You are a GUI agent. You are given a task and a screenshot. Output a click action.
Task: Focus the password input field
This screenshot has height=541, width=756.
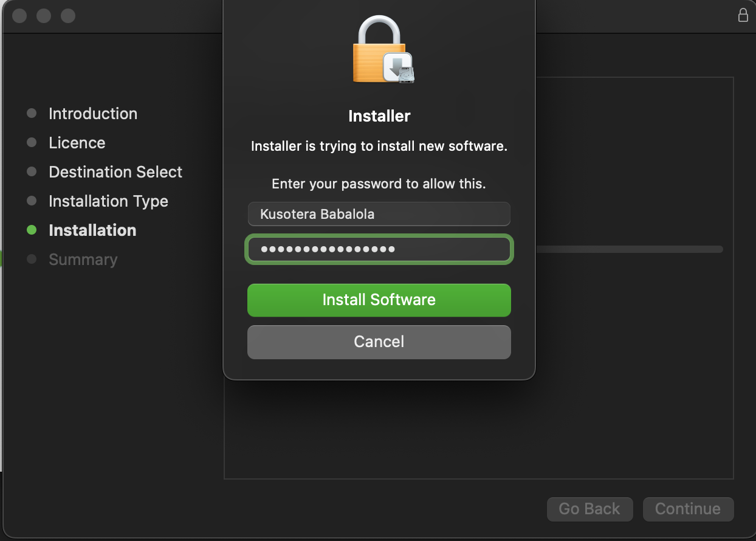[x=379, y=249]
